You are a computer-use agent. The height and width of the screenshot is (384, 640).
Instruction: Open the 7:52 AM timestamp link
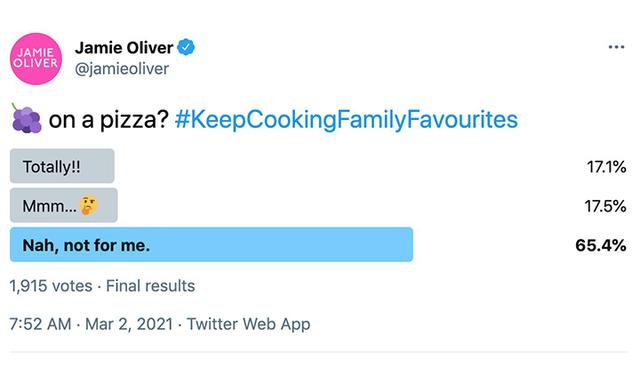click(40, 324)
